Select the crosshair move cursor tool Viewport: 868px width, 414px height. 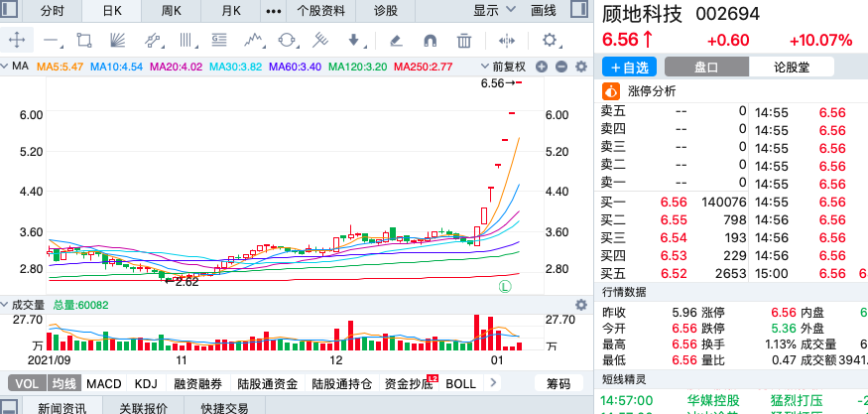(17, 40)
